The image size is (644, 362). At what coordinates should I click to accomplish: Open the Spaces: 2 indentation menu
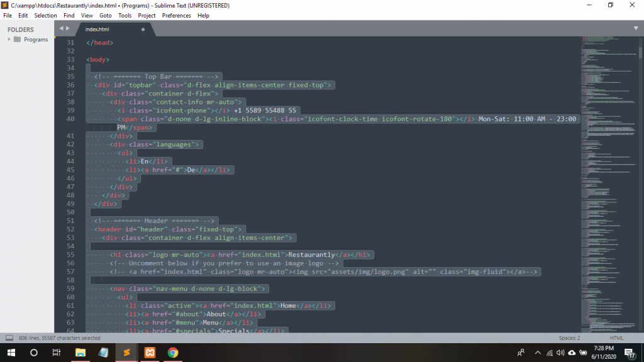click(x=569, y=337)
